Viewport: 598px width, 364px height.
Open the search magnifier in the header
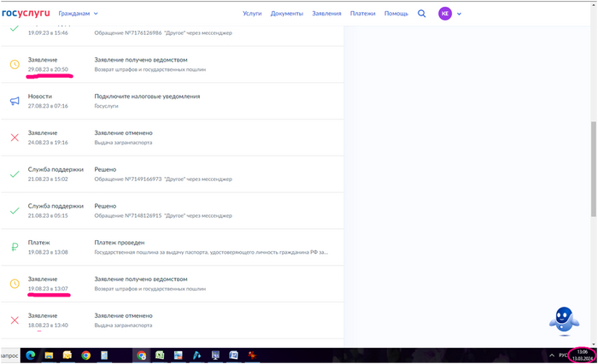pyautogui.click(x=421, y=14)
